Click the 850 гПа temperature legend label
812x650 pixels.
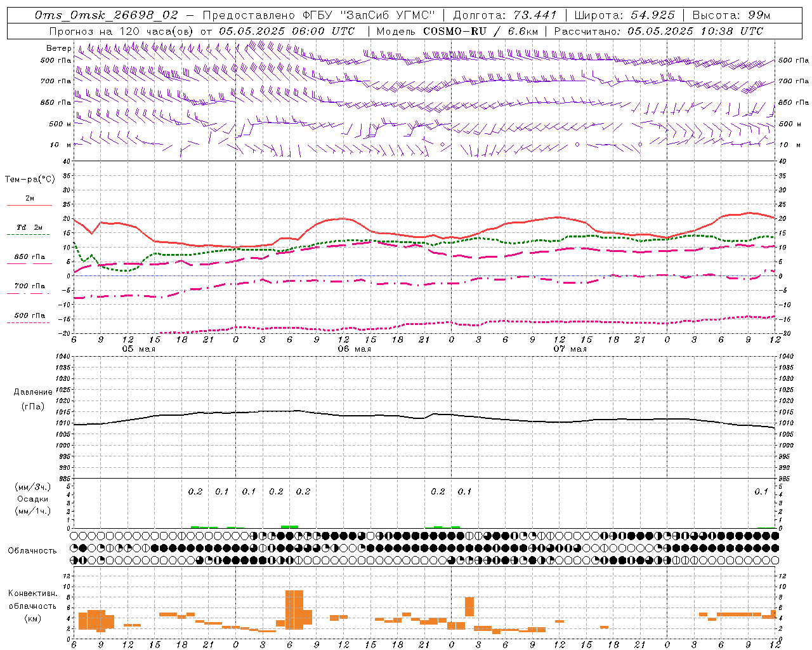[29, 256]
